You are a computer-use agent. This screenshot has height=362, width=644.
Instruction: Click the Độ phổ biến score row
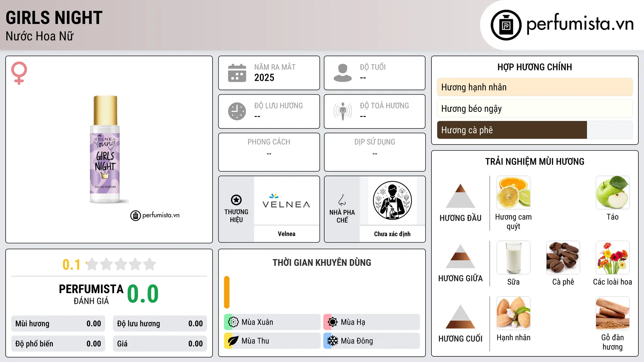point(58,344)
